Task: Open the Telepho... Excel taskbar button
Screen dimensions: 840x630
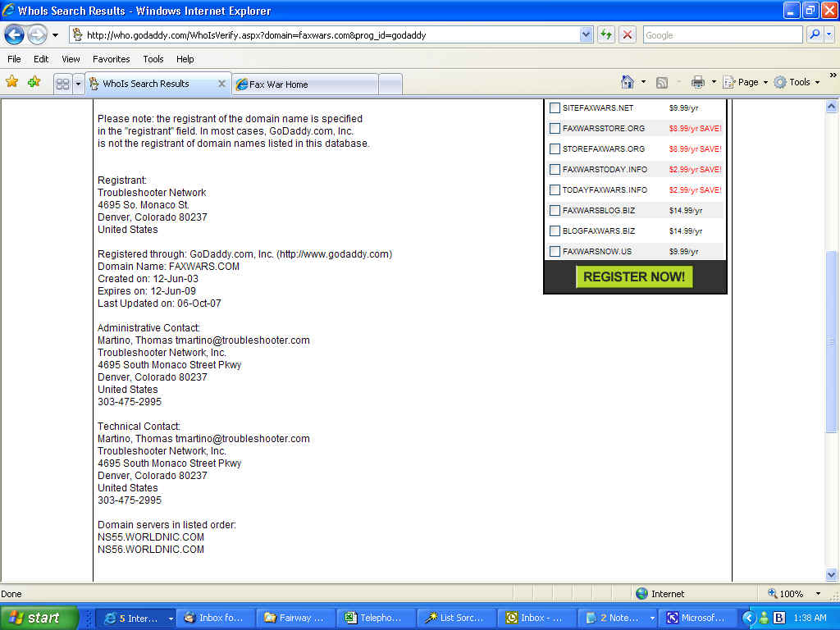Action: tap(377, 619)
